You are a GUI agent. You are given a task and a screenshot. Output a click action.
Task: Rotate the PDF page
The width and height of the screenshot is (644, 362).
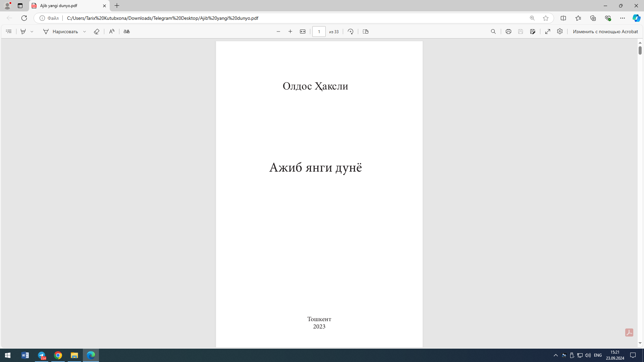[x=351, y=32]
